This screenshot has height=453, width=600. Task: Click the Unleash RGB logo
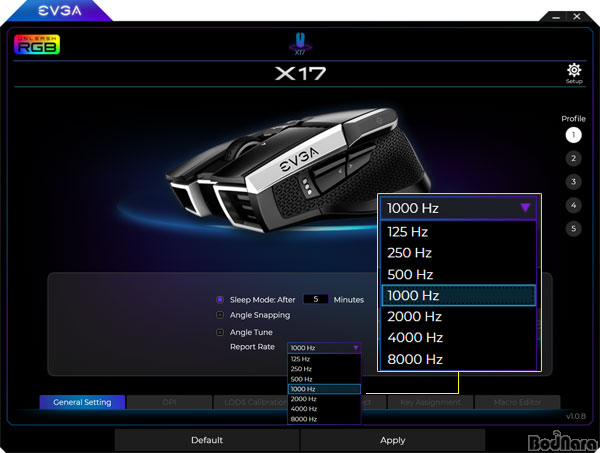pos(37,44)
